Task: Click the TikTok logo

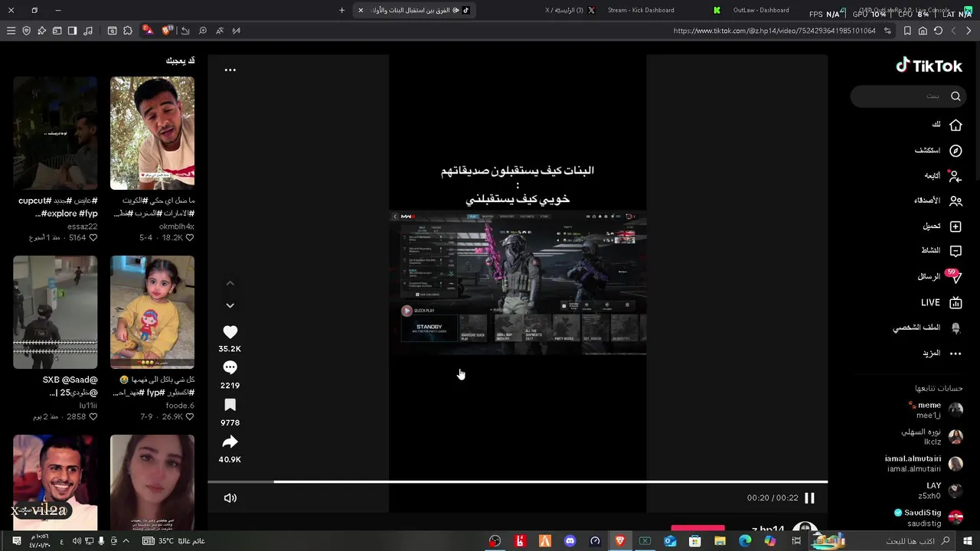Action: (929, 66)
